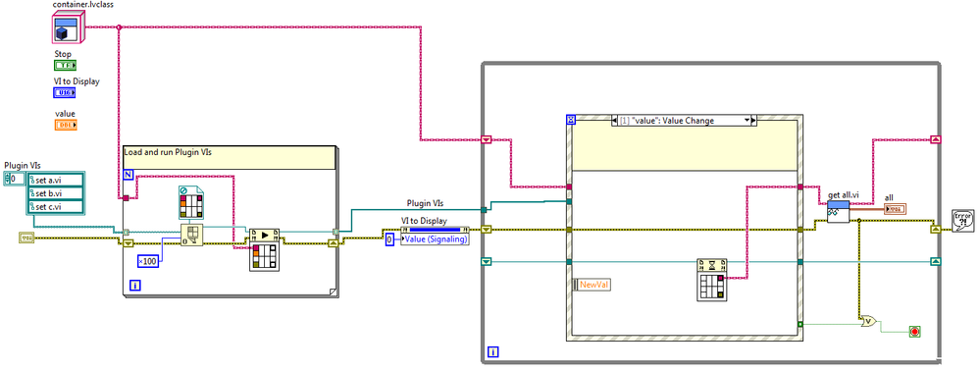Select the VI to Display U16 terminal

coord(65,93)
